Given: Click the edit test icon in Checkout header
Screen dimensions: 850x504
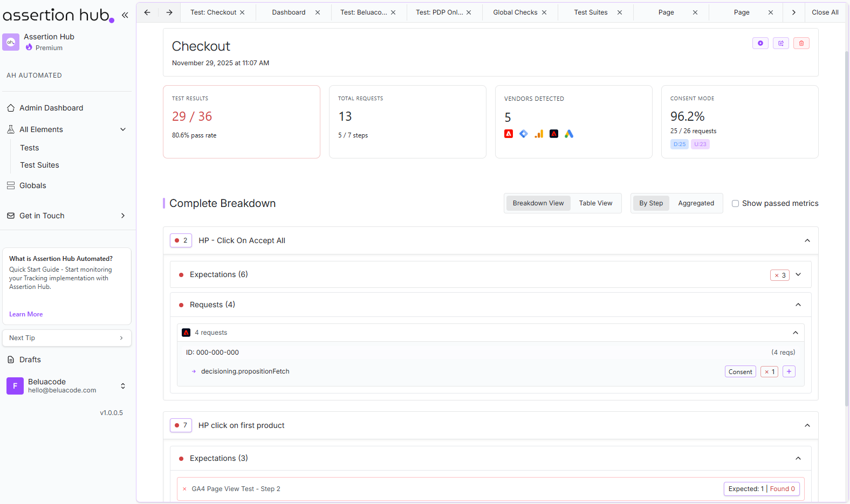Looking at the screenshot, I should (x=780, y=43).
